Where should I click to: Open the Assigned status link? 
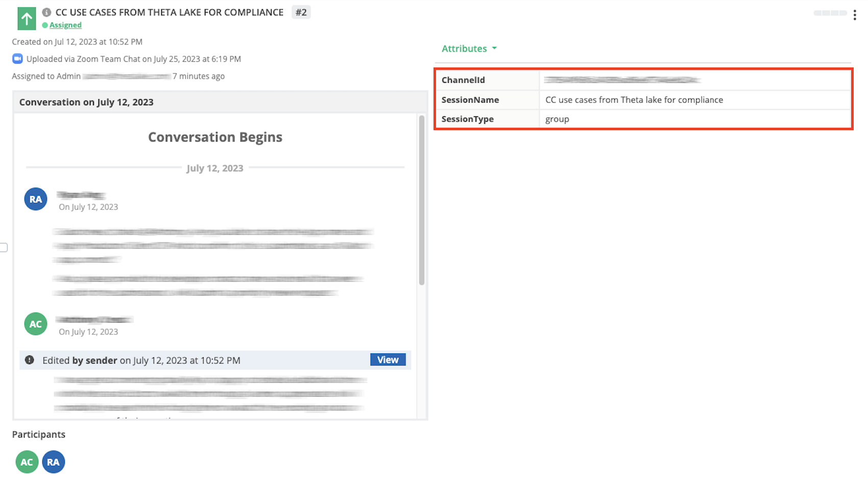65,25
